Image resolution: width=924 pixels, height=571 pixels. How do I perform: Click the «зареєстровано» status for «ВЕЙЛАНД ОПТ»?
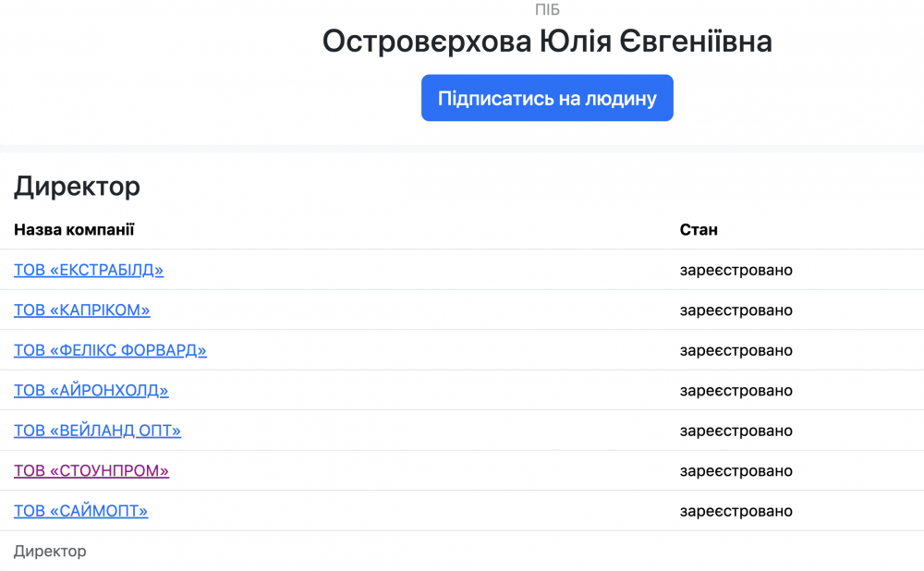[736, 431]
